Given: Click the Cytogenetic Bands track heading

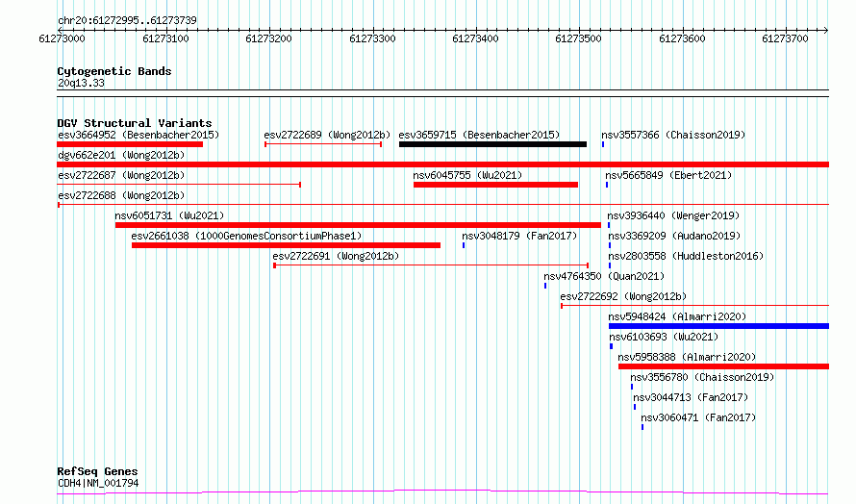Looking at the screenshot, I should click(114, 71).
